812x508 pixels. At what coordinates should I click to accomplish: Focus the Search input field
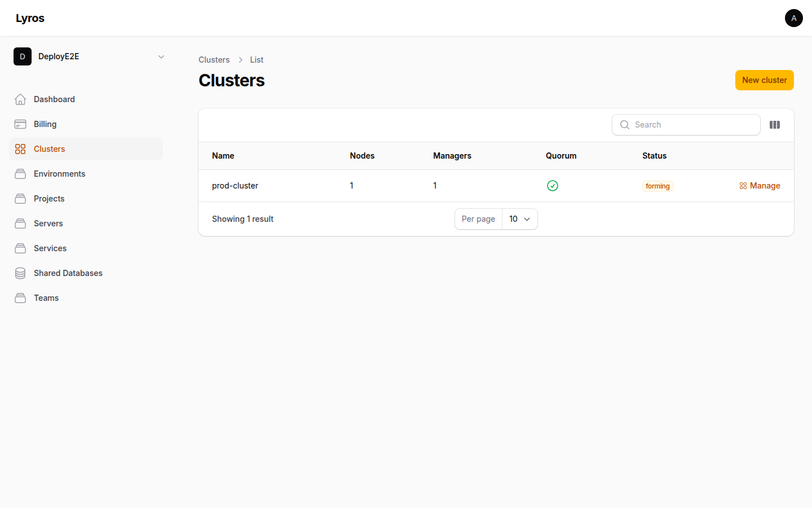tap(686, 125)
